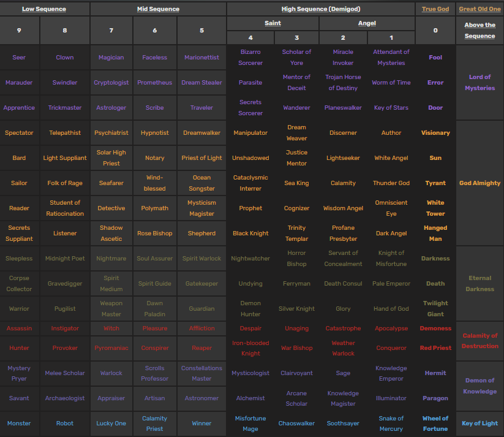Select the Calamity of Destruction cell
This screenshot has width=504, height=437.
click(x=480, y=341)
